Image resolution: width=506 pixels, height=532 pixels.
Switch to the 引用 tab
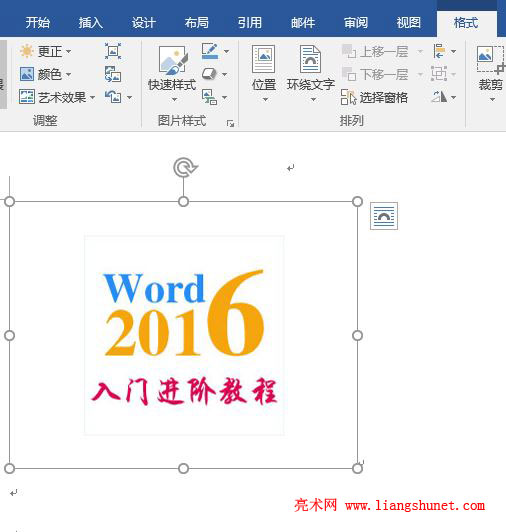[250, 23]
